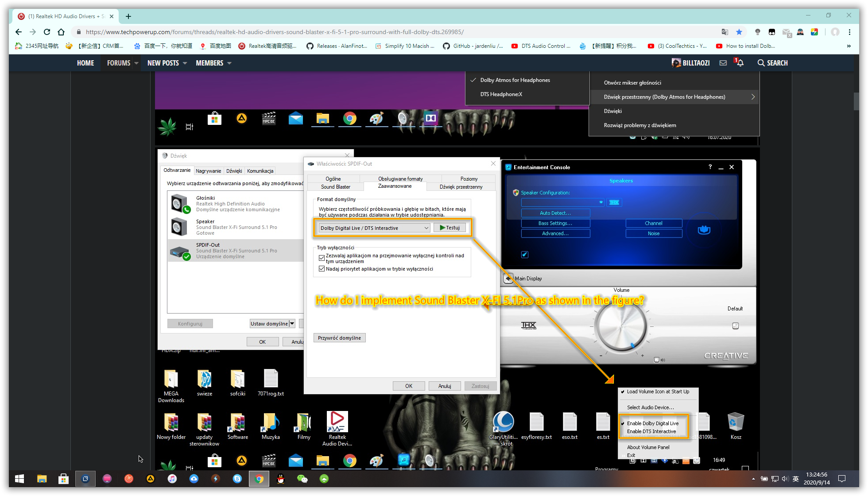This screenshot has width=868, height=496.
Task: Go back with the Chrome back arrow
Action: click(x=18, y=32)
